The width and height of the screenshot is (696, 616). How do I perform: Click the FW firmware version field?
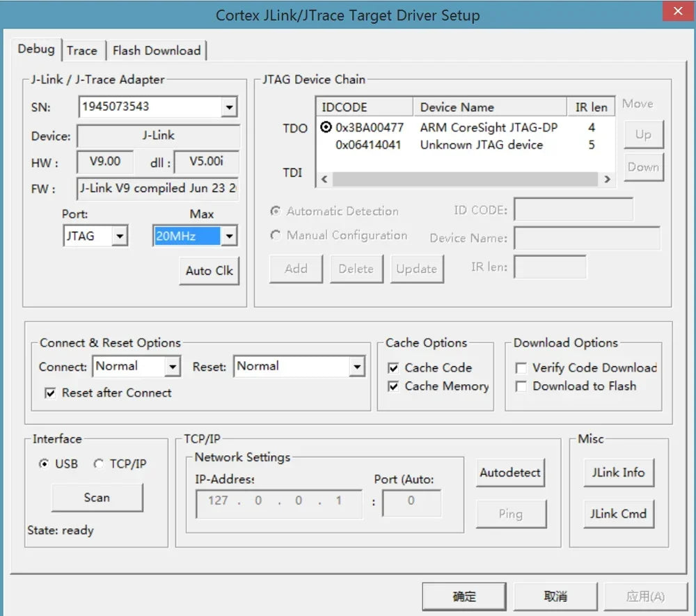click(x=159, y=189)
